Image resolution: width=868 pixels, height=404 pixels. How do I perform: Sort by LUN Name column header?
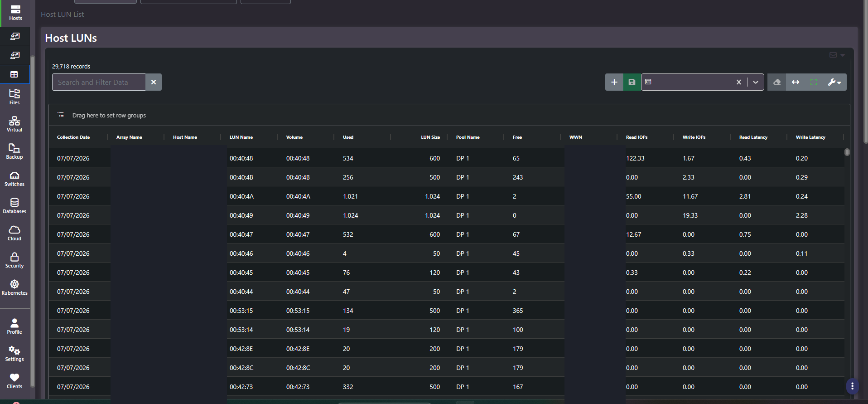tap(241, 137)
